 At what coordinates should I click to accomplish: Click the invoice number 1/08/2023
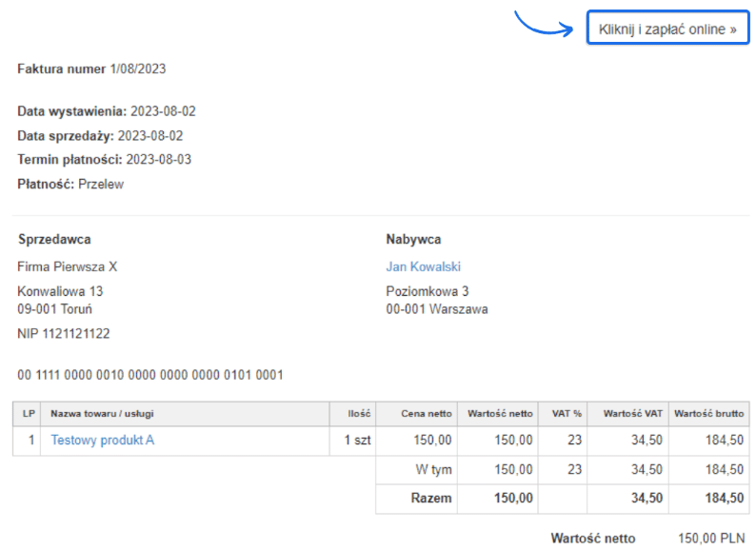point(138,69)
